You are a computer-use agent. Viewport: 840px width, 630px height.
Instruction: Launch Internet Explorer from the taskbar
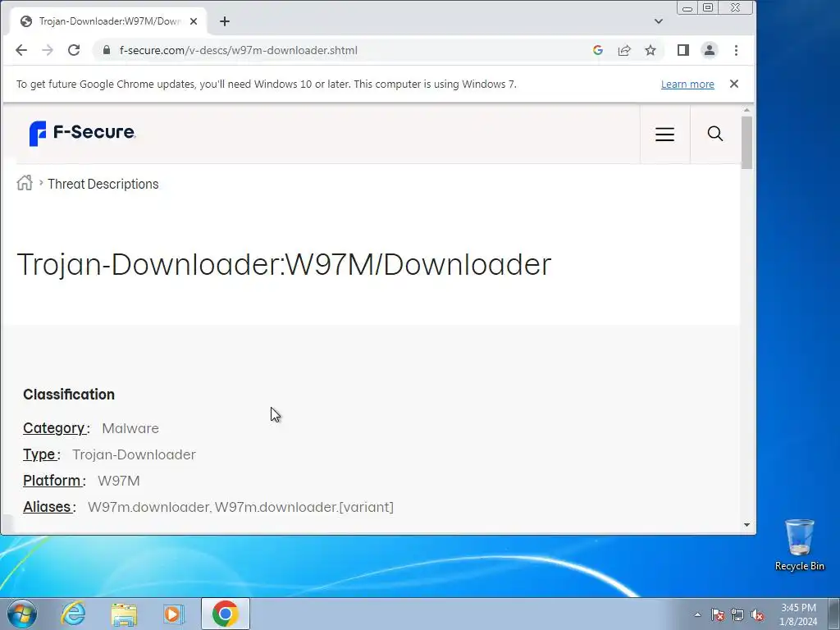point(73,614)
